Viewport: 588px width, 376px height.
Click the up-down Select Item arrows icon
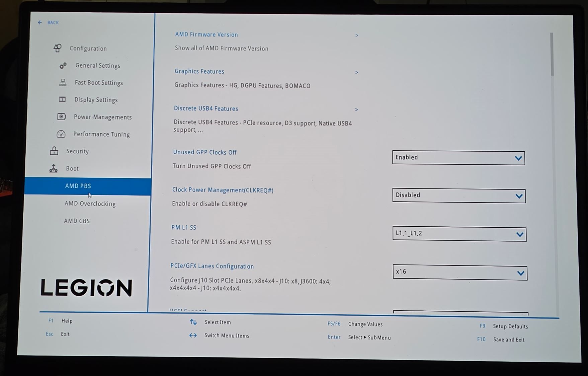coord(193,322)
